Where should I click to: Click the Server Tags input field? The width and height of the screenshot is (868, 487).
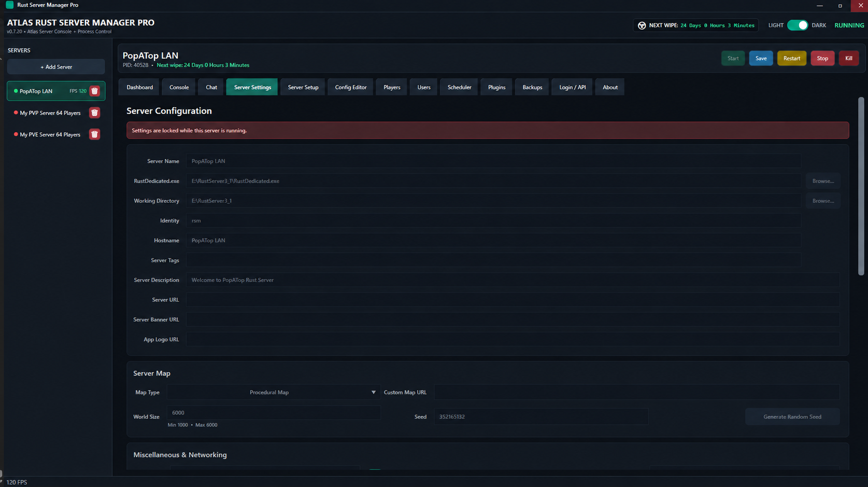tap(493, 260)
